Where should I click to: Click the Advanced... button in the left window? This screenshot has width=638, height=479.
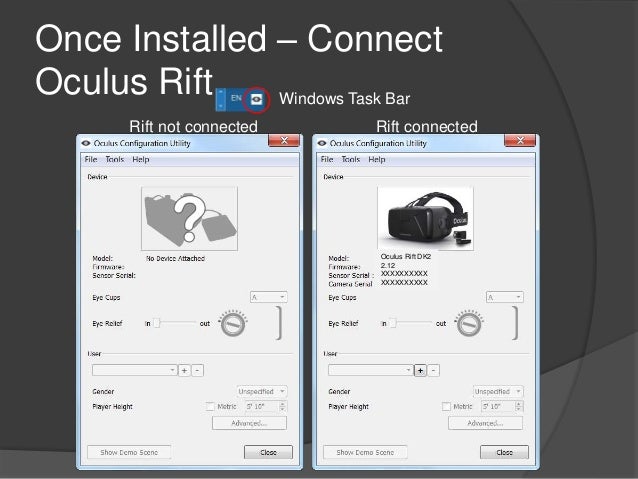(249, 423)
